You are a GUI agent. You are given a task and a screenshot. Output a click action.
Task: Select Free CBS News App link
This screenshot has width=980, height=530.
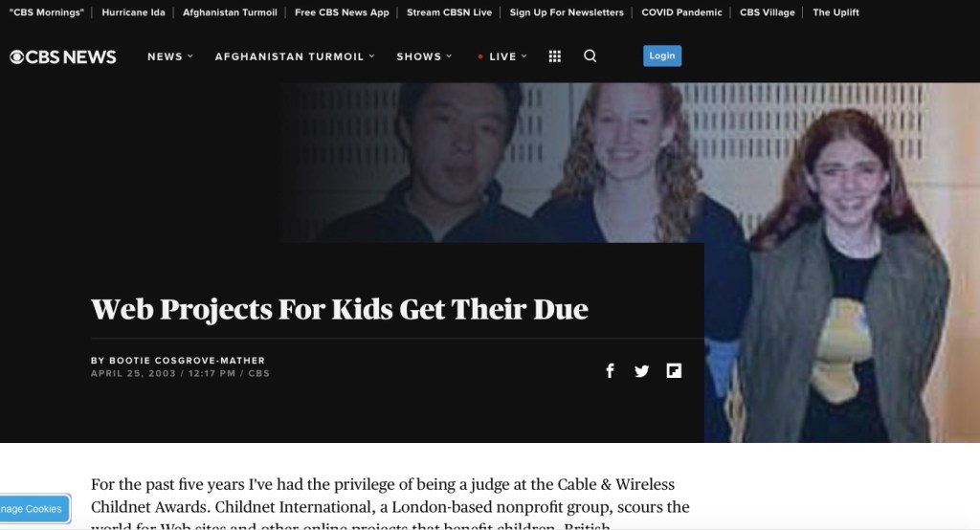[x=342, y=11]
